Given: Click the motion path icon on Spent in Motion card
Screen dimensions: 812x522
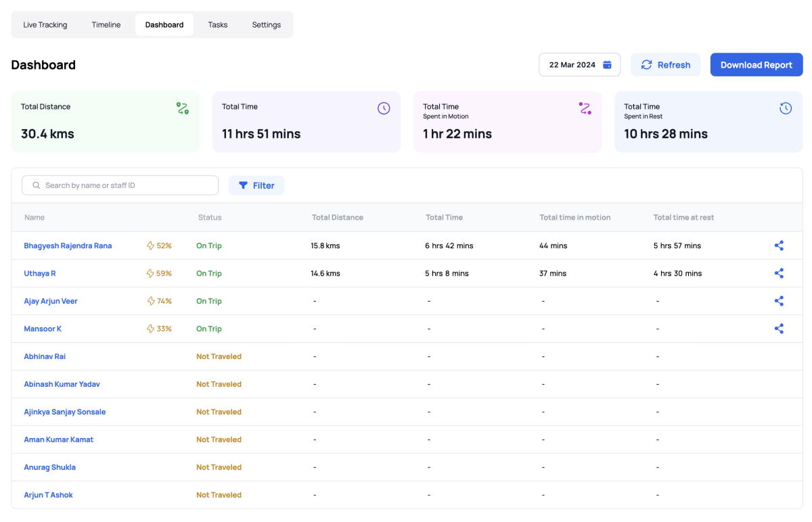Looking at the screenshot, I should coord(585,108).
